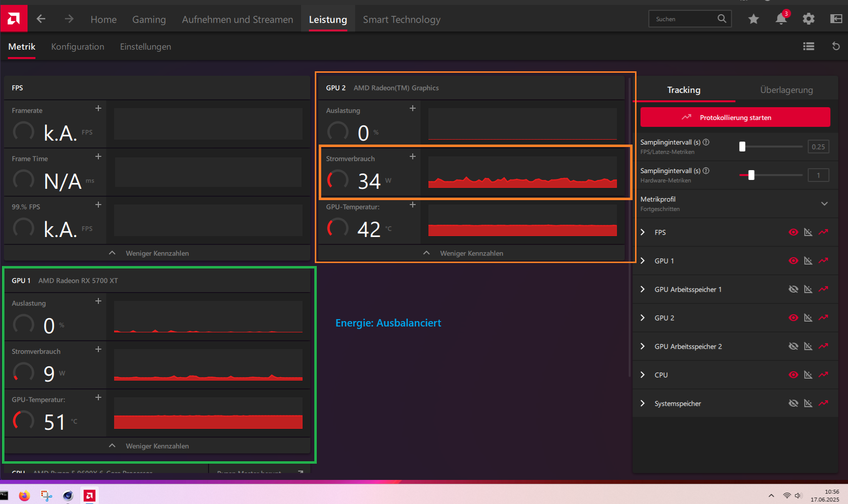Adjust the FPS/Latenz-Metriken sampling slider
This screenshot has width=848, height=504.
click(x=771, y=147)
